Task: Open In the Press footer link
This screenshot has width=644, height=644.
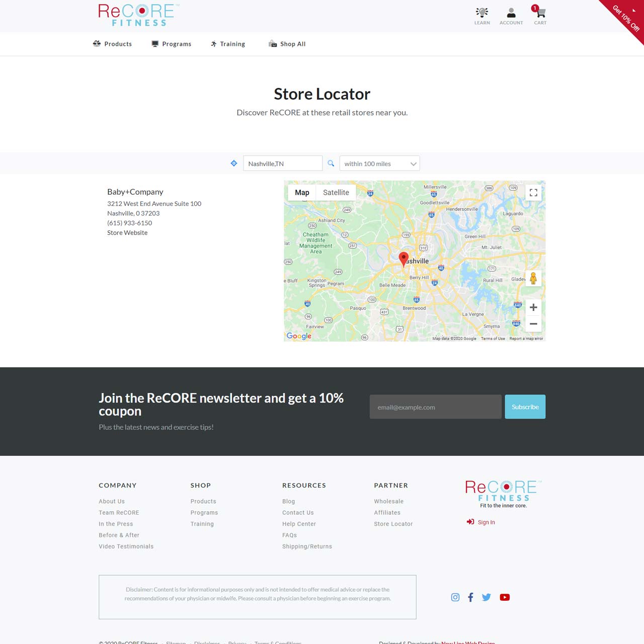Action: [116, 524]
